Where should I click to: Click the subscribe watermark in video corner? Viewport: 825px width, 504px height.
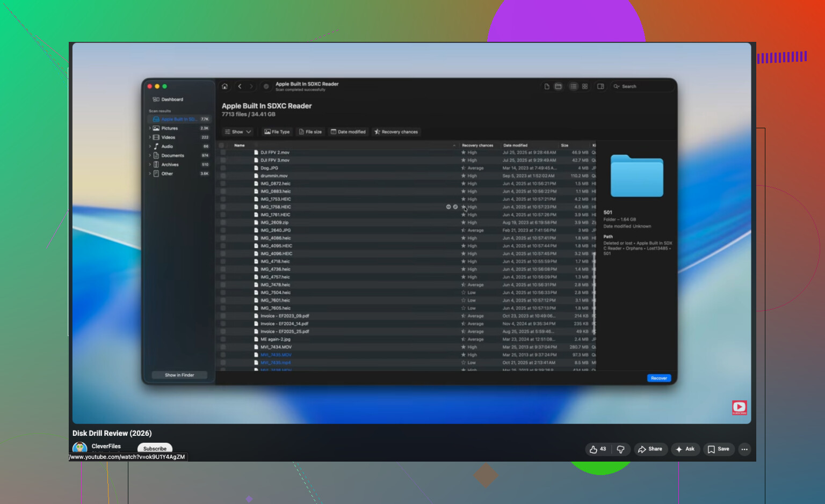(740, 407)
